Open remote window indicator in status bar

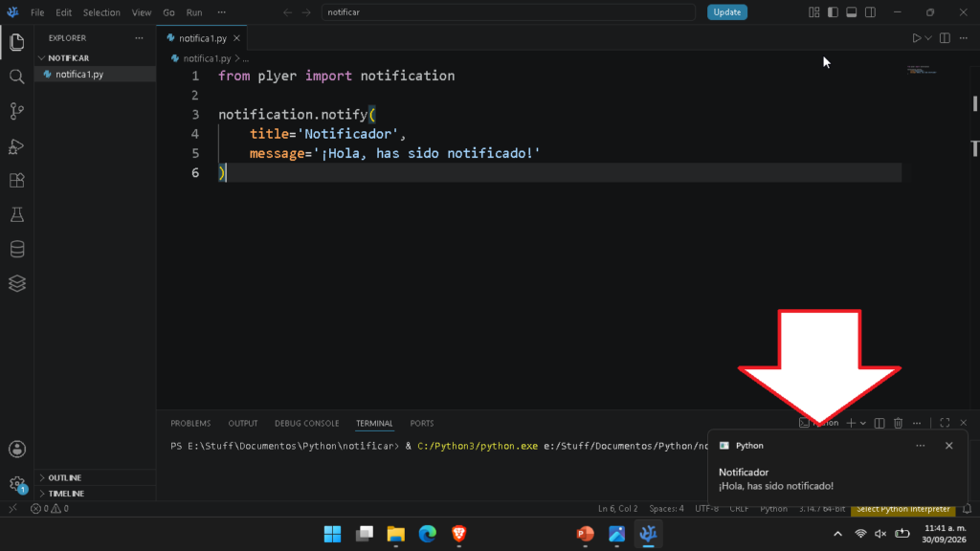(12, 509)
